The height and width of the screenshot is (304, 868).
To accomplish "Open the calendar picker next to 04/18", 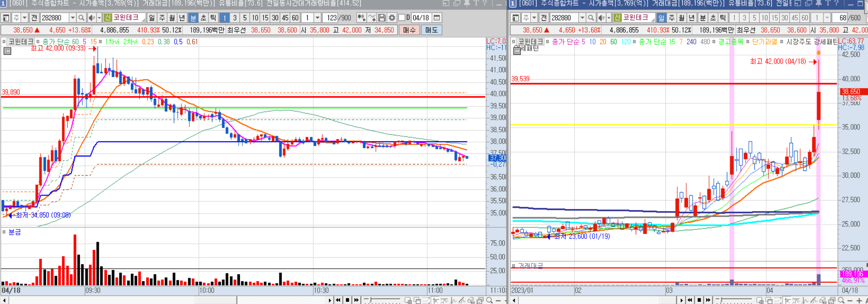I will [x=437, y=18].
